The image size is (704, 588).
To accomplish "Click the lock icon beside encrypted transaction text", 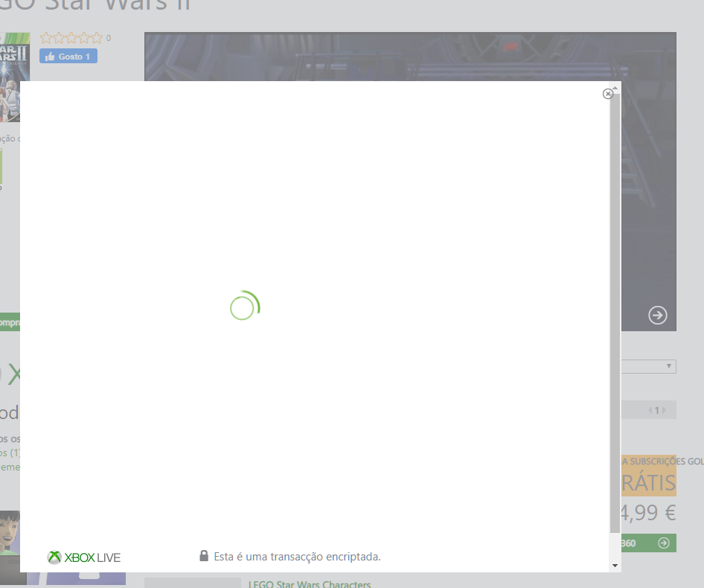I will (x=204, y=556).
